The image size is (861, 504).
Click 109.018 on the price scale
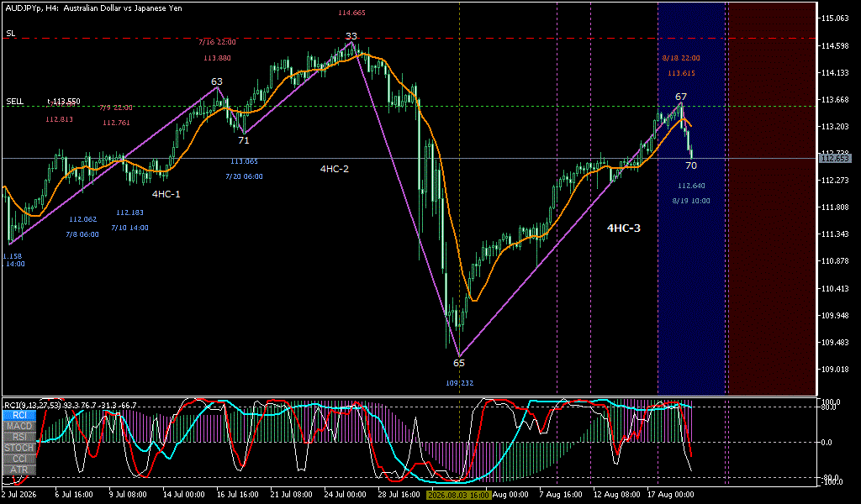(835, 369)
